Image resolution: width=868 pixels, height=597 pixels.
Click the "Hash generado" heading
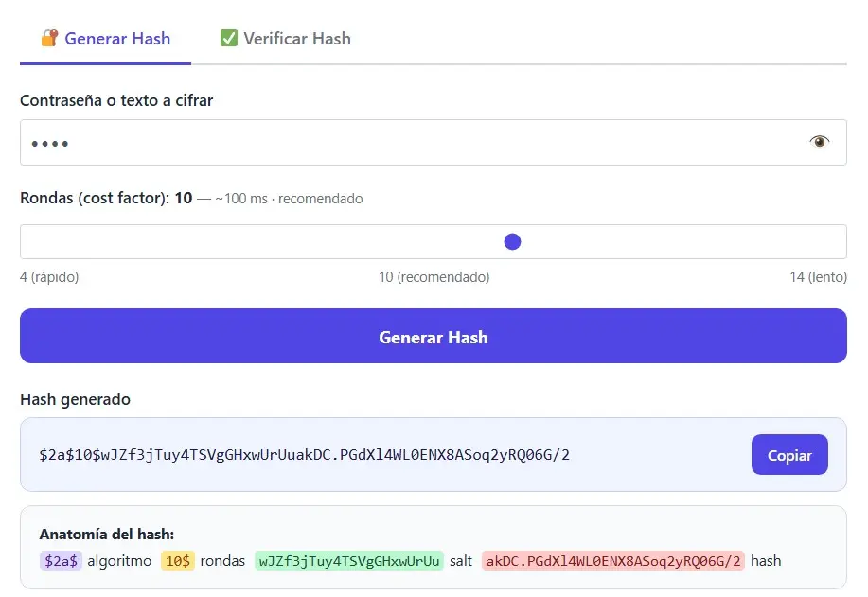pos(76,399)
